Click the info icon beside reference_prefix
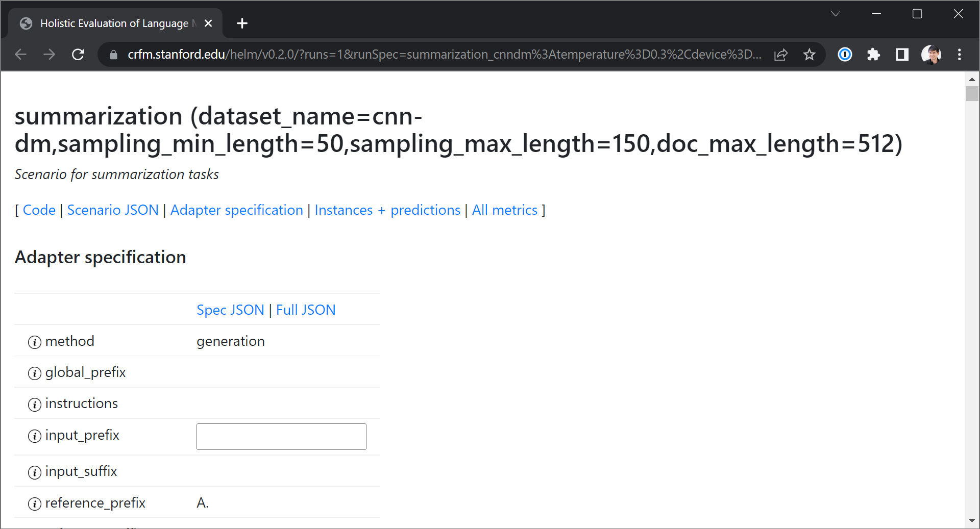Viewport: 980px width, 529px height. coord(34,504)
